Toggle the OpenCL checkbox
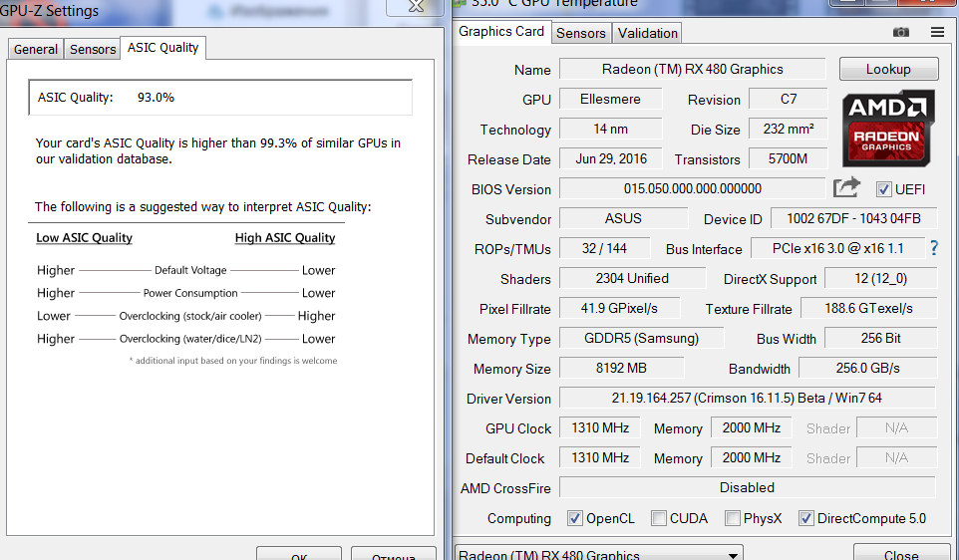 coord(574,518)
